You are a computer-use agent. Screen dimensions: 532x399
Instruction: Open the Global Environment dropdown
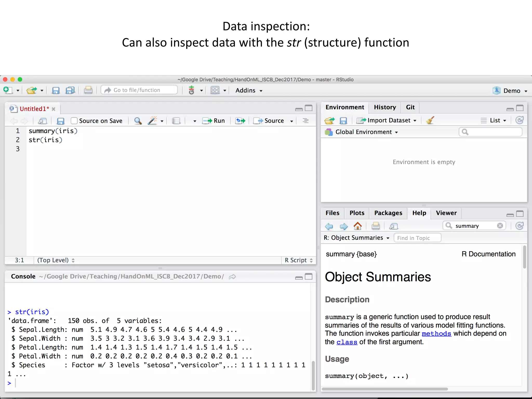(361, 132)
